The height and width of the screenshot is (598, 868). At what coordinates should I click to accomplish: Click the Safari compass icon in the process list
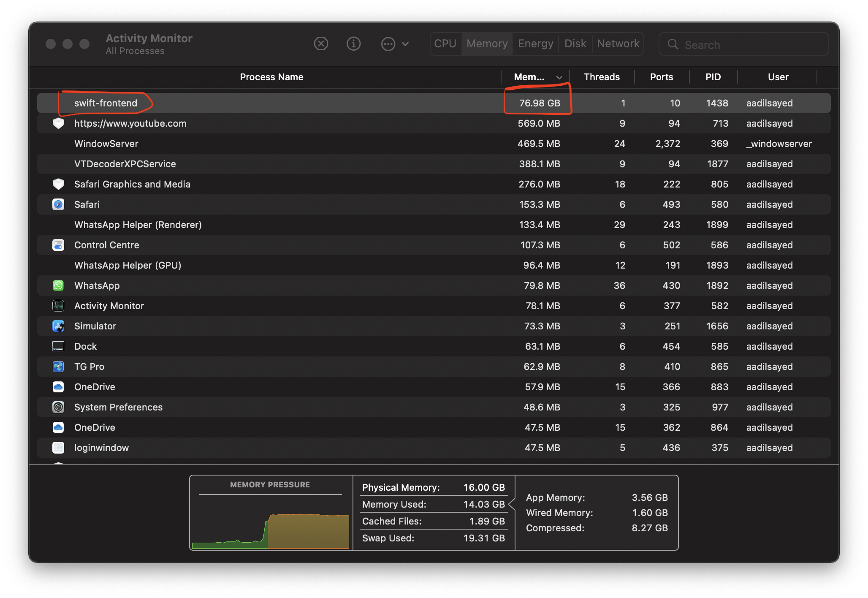pyautogui.click(x=58, y=204)
